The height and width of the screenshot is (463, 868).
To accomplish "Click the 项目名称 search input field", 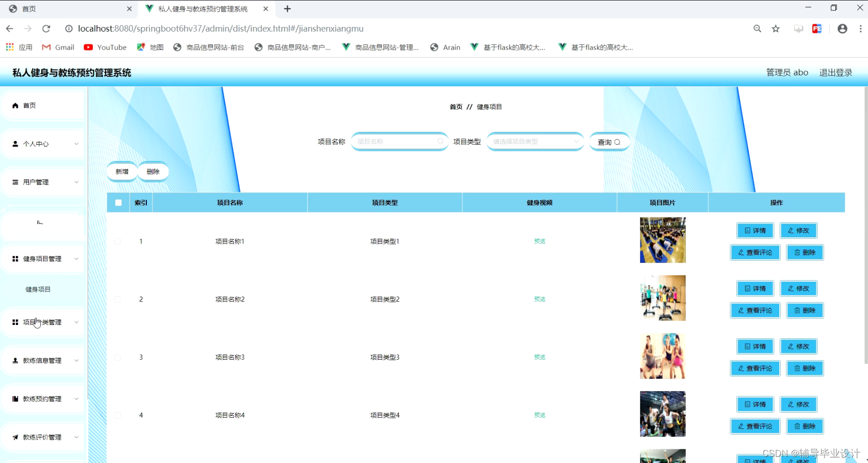I will tap(399, 141).
